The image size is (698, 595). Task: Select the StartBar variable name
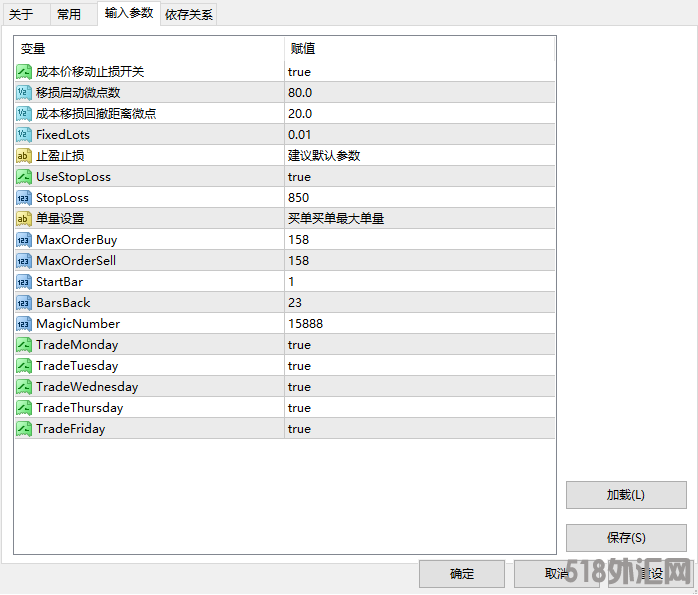point(60,282)
